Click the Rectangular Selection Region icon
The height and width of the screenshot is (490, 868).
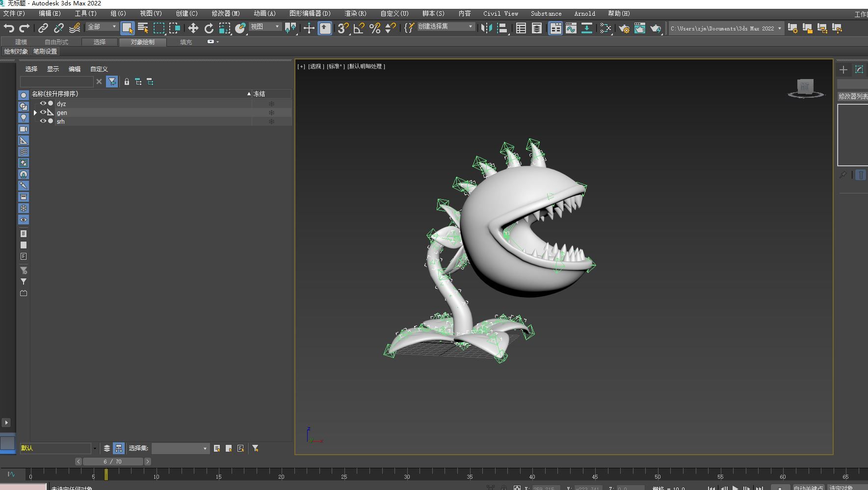[x=159, y=28]
